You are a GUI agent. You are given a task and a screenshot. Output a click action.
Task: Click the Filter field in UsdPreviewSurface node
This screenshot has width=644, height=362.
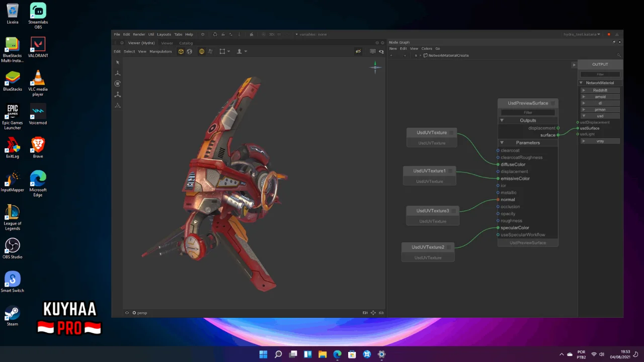(528, 113)
